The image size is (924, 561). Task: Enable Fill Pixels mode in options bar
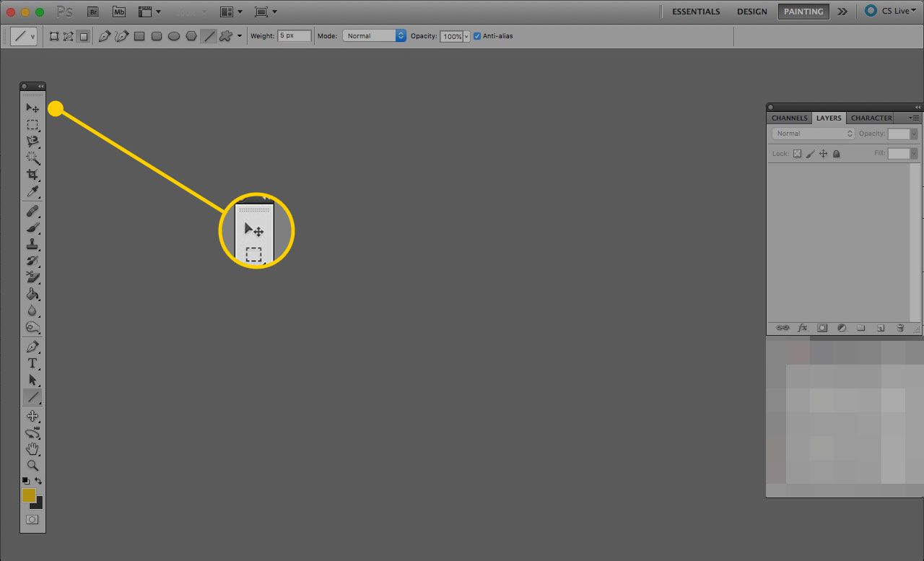(x=84, y=36)
